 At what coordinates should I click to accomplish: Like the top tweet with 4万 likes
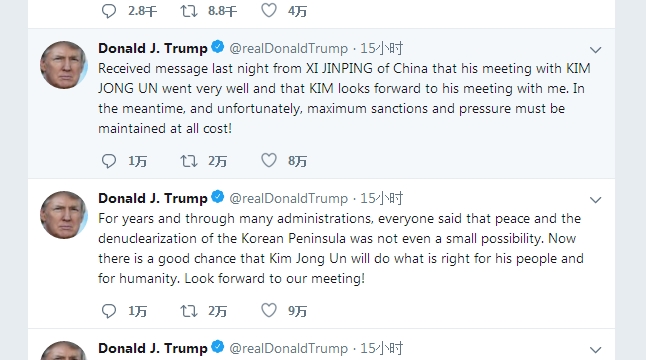tap(269, 10)
